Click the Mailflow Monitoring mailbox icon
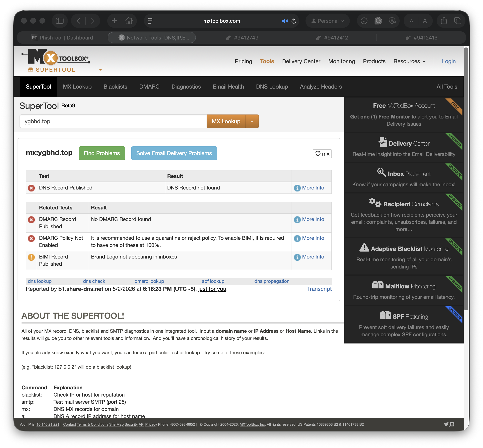This screenshot has height=448, width=483. [x=378, y=285]
